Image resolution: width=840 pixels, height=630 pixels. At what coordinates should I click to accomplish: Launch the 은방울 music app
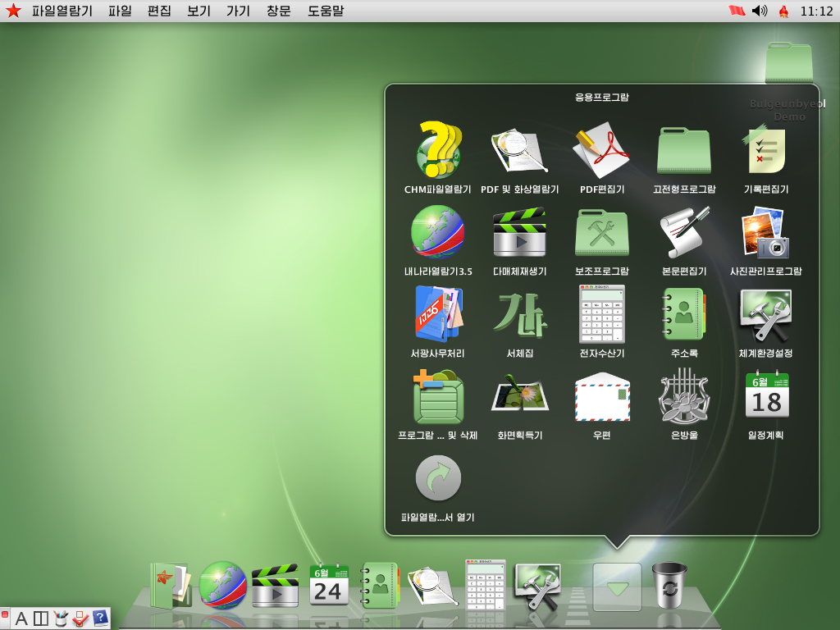point(684,396)
